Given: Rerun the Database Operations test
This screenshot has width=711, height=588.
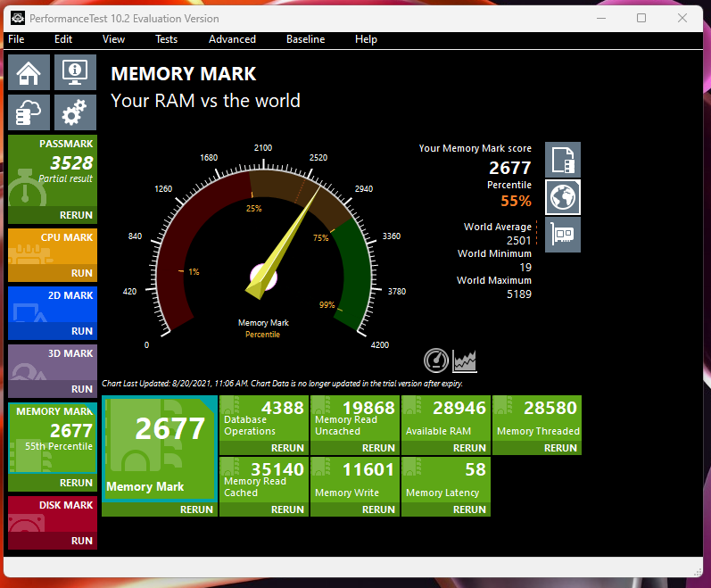Looking at the screenshot, I should pos(264,448).
